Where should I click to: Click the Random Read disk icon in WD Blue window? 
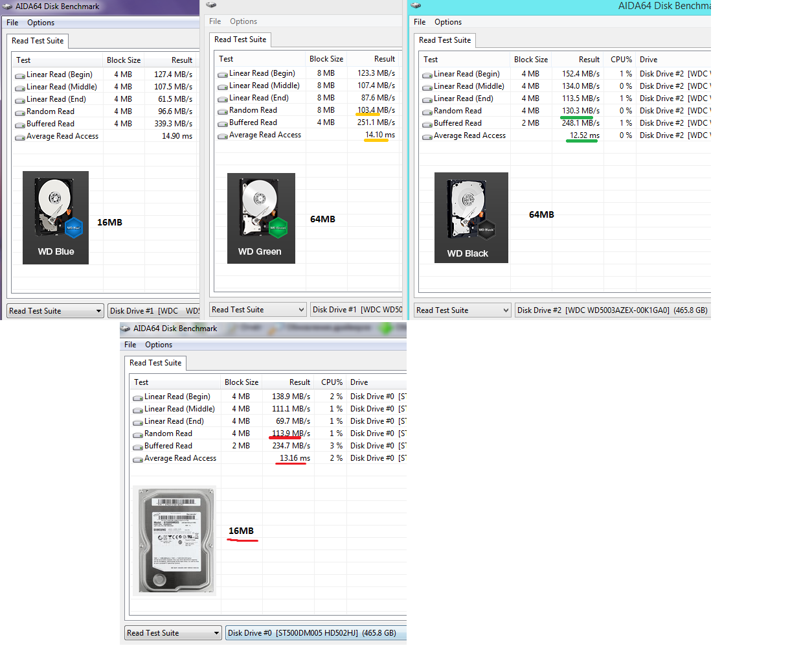pos(20,112)
